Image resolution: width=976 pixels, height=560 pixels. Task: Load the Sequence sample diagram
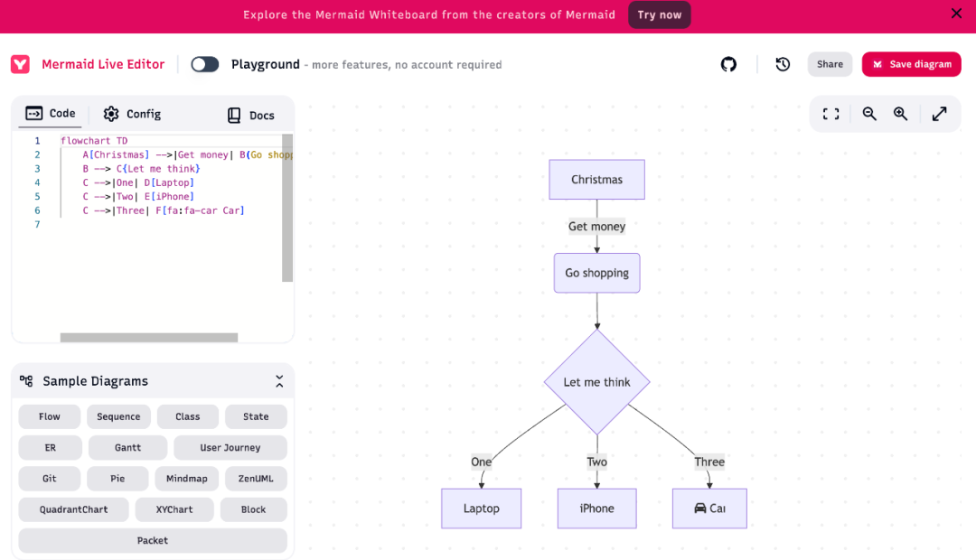pos(118,417)
